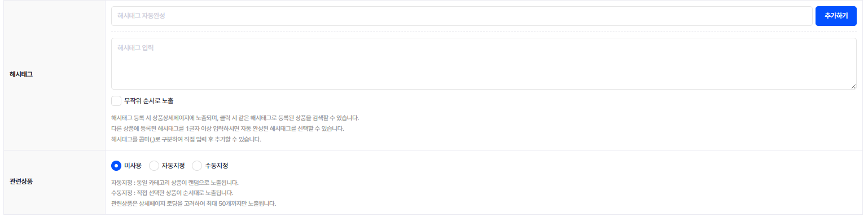
Task: Click the 해시태그 row heading
Action: [21, 74]
